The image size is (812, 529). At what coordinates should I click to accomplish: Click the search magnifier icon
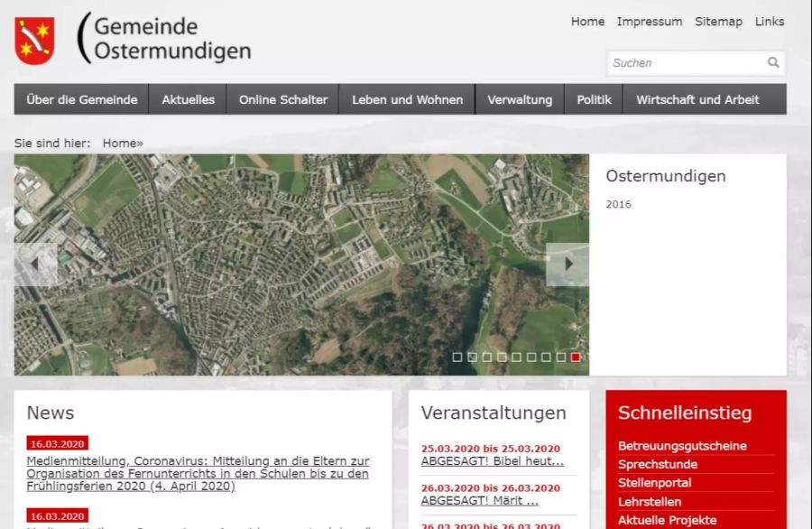pyautogui.click(x=773, y=62)
